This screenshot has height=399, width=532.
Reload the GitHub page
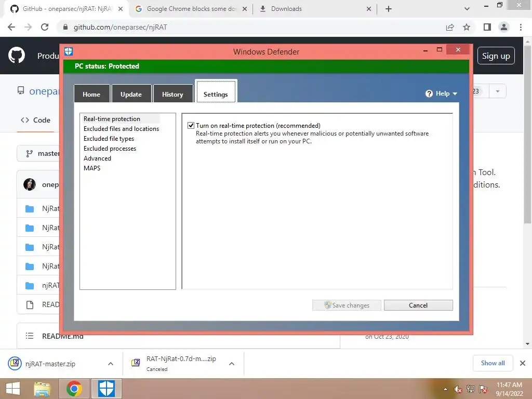(45, 27)
